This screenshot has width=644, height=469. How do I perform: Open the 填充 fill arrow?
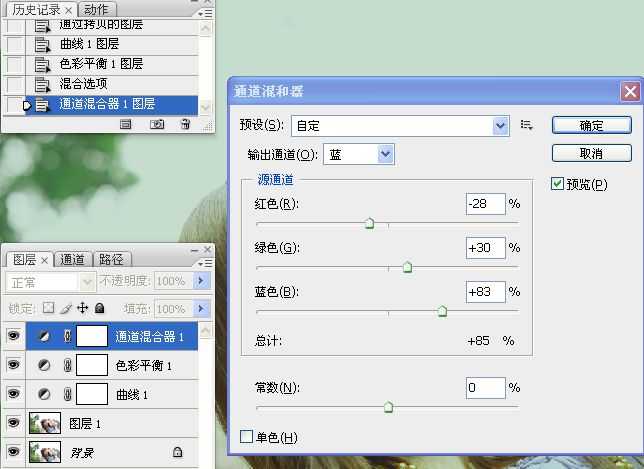[x=202, y=308]
